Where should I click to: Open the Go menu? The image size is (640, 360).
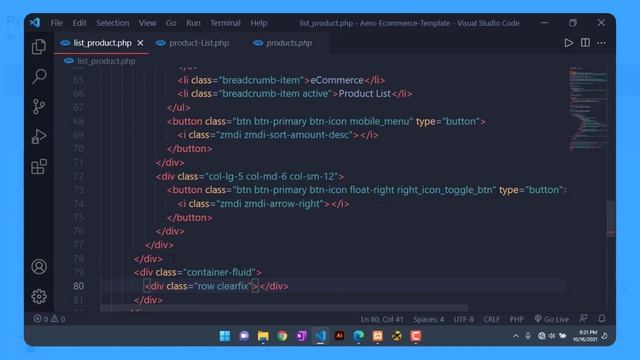(x=171, y=23)
